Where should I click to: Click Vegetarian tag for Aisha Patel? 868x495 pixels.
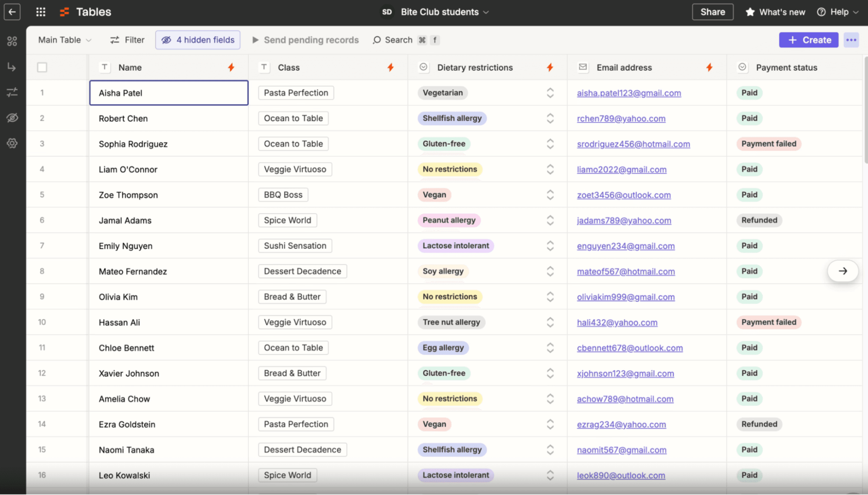[442, 92]
